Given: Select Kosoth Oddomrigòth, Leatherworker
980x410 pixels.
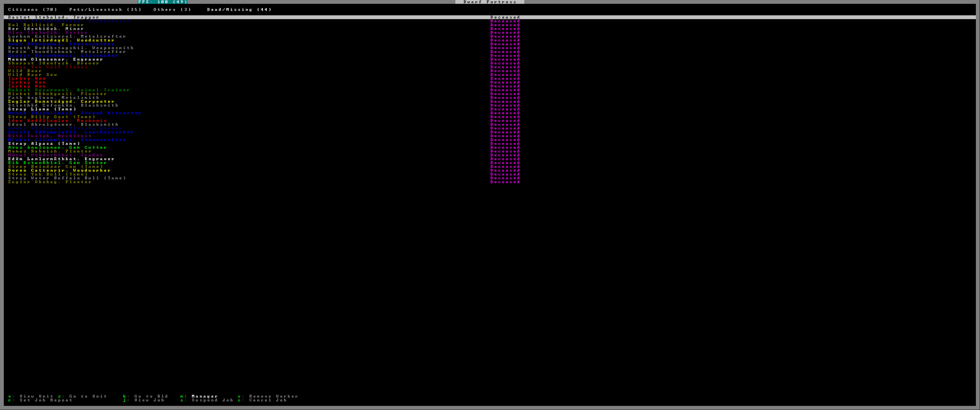Looking at the screenshot, I should point(71,132).
